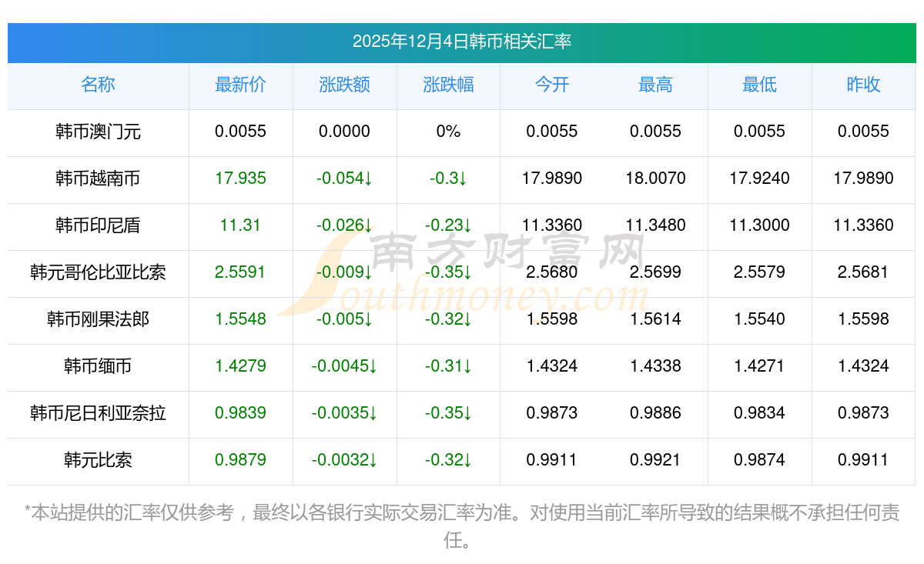
Task: Click latest price 11.31 for 韩币印尼盾
Action: tap(240, 225)
